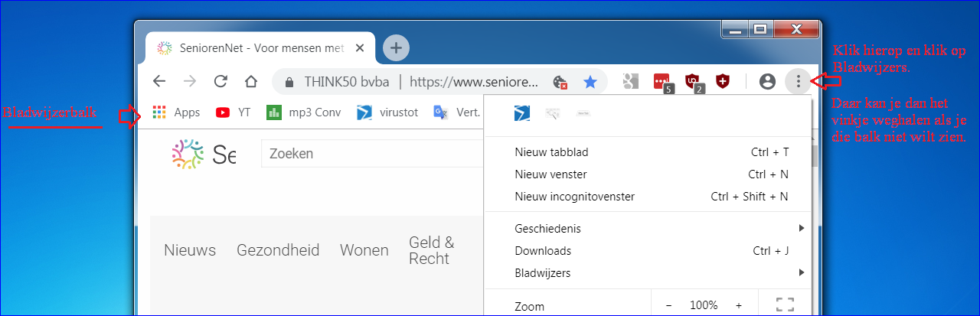Viewport: 980px width, 316px height.
Task: Toggle full screen mode icon
Action: point(785,305)
